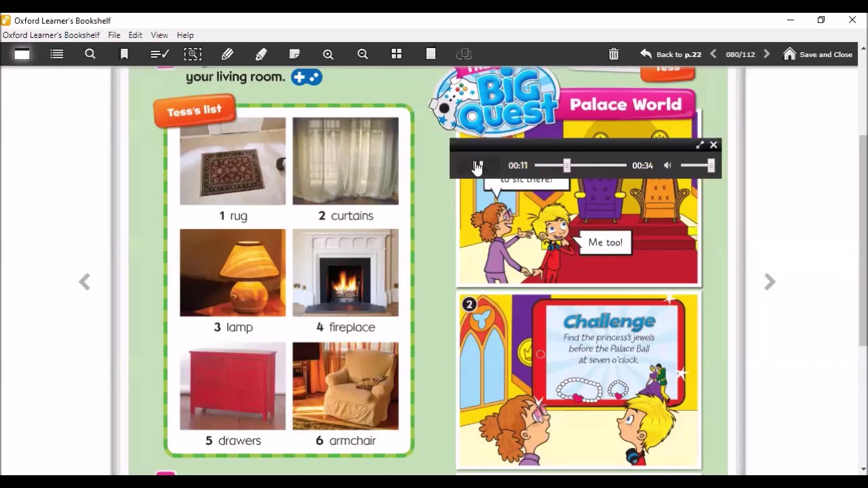Close the audio player popup
The image size is (868, 488).
(x=713, y=145)
